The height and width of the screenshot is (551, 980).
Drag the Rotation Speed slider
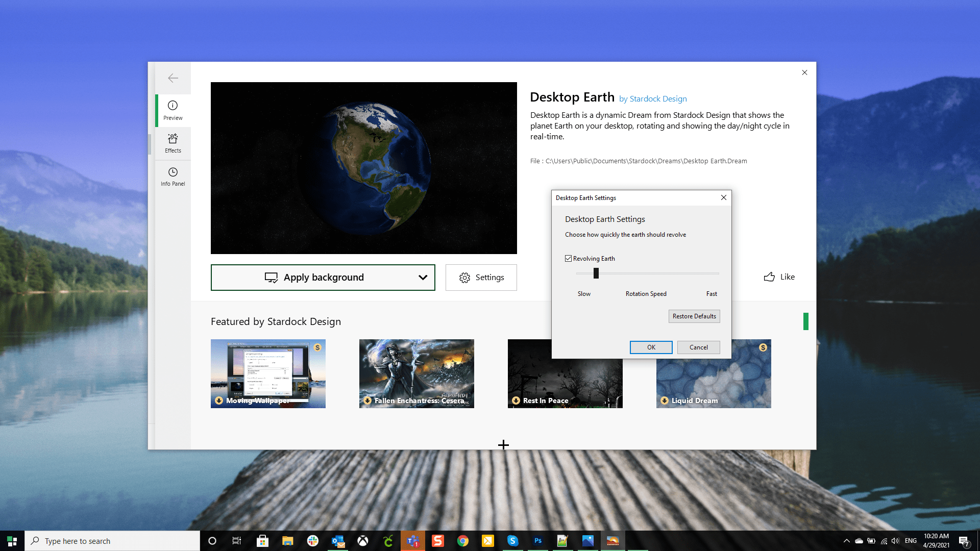click(x=596, y=273)
